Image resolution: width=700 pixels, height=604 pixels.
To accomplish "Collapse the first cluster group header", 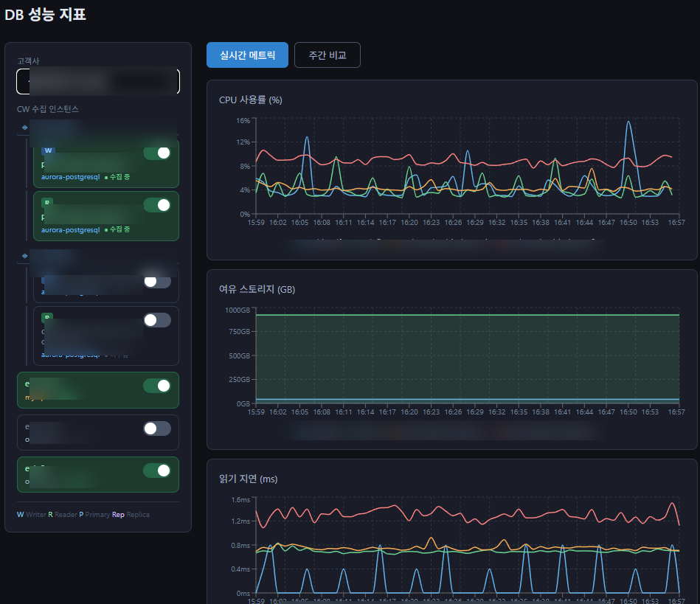I will (98, 128).
